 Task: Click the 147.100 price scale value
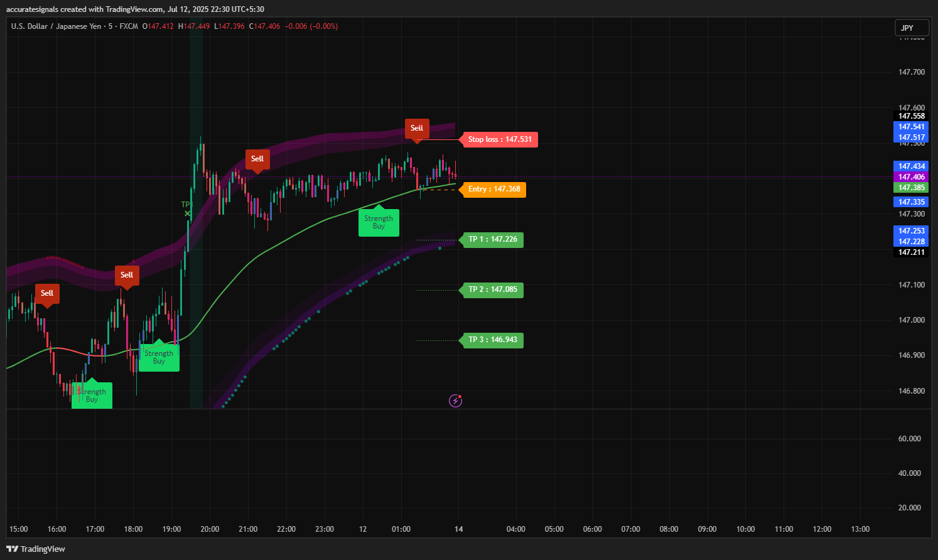click(x=911, y=285)
